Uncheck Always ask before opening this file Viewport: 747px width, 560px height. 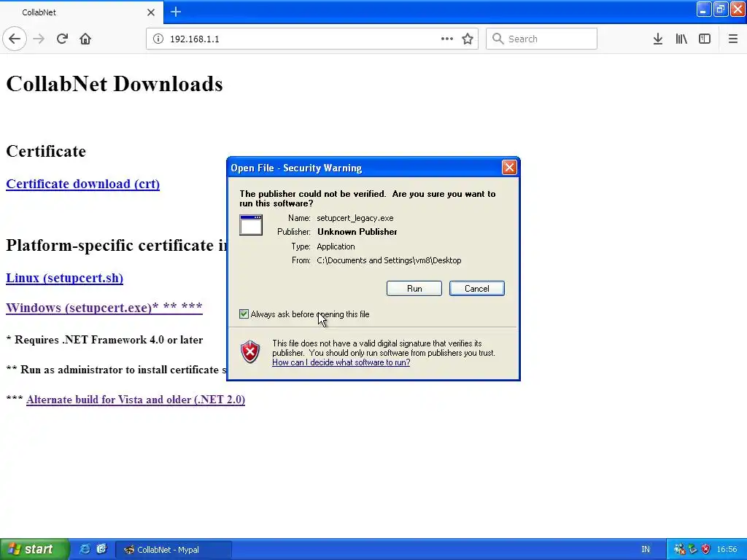point(244,314)
